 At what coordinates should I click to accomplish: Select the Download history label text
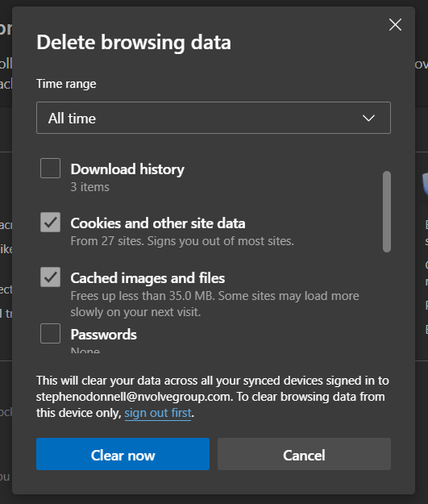(x=127, y=169)
